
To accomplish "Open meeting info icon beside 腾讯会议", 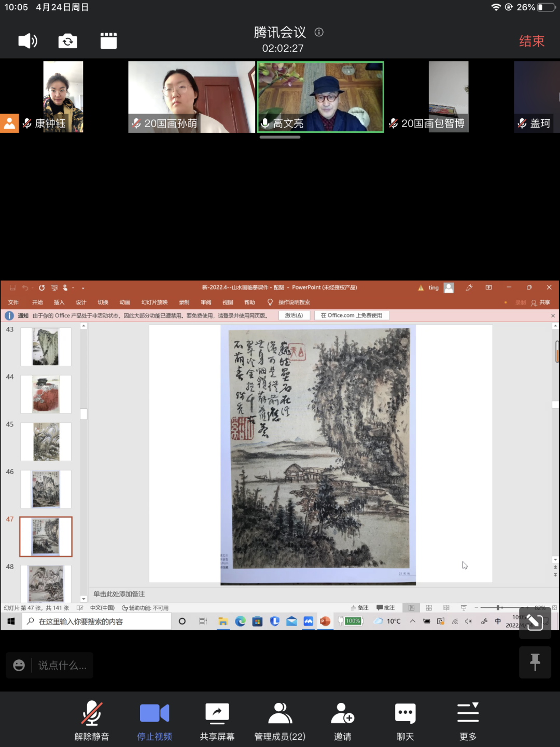I will 319,32.
